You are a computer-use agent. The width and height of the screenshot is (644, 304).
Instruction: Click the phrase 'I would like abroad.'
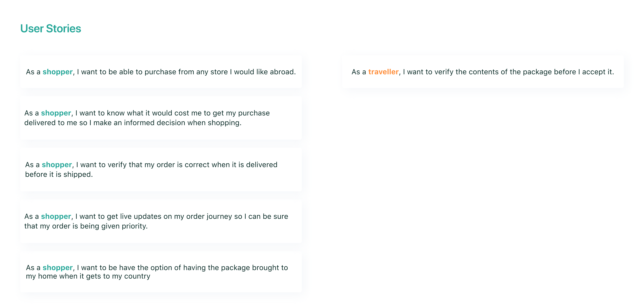pyautogui.click(x=263, y=72)
